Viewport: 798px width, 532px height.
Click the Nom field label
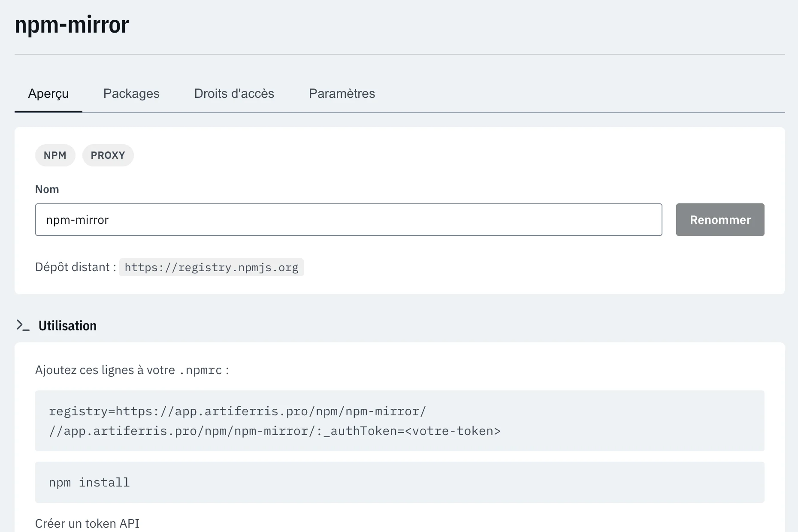click(x=47, y=189)
